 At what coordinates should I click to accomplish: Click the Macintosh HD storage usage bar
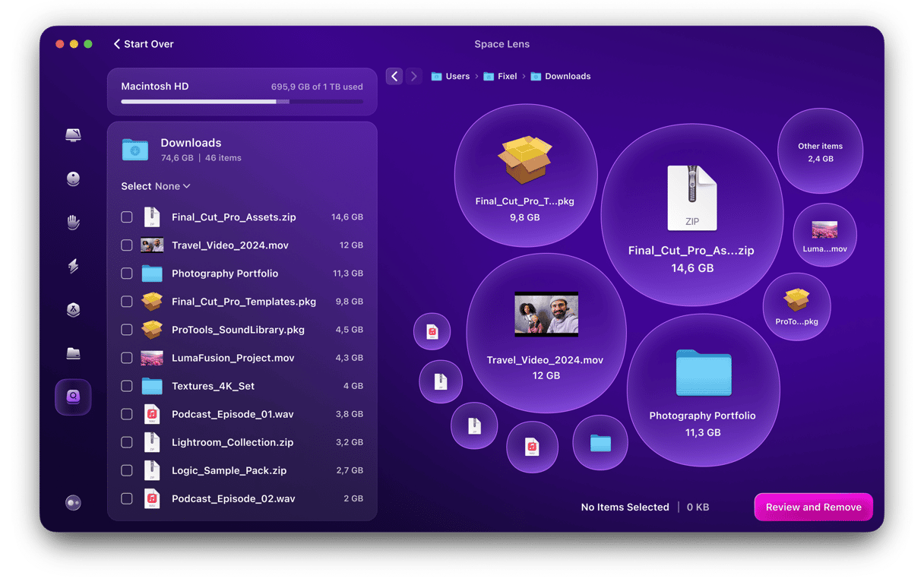pos(242,101)
